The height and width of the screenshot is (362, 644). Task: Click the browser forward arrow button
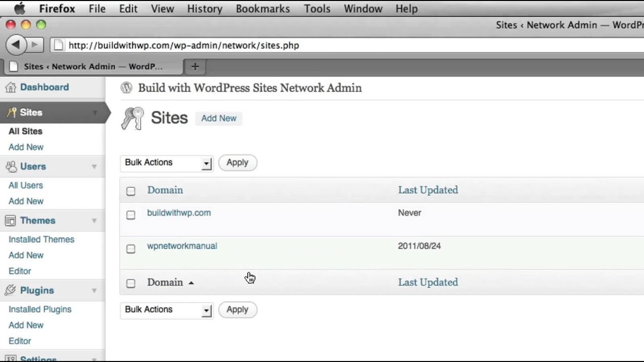35,45
